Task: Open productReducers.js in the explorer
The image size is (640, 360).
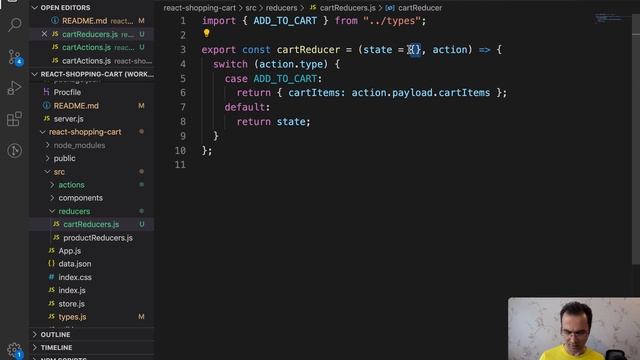Action: 98,238
